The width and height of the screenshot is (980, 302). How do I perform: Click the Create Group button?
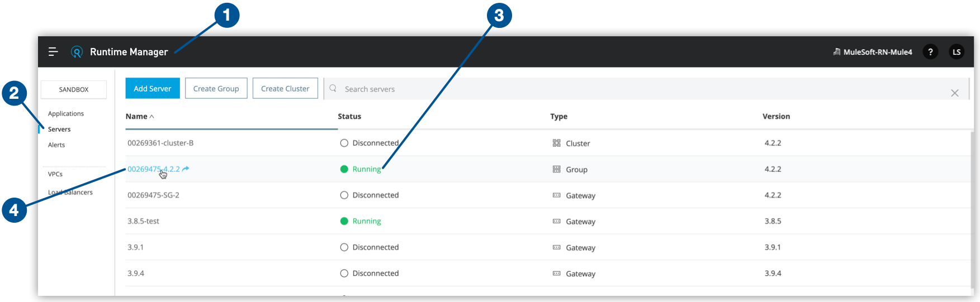pos(216,88)
